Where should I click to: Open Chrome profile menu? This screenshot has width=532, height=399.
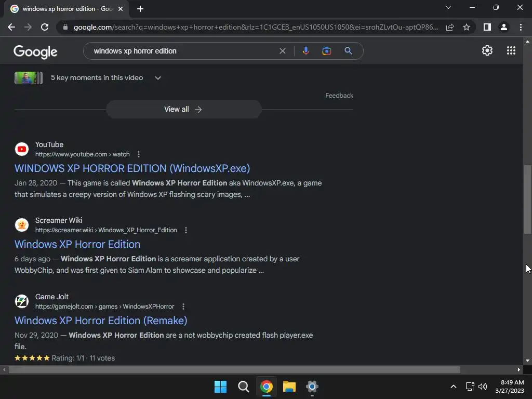point(504,27)
